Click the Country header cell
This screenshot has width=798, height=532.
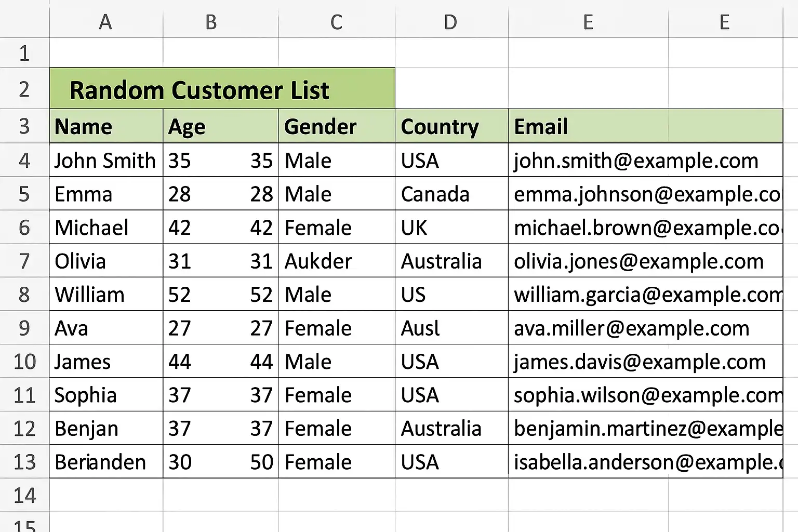[x=451, y=127]
